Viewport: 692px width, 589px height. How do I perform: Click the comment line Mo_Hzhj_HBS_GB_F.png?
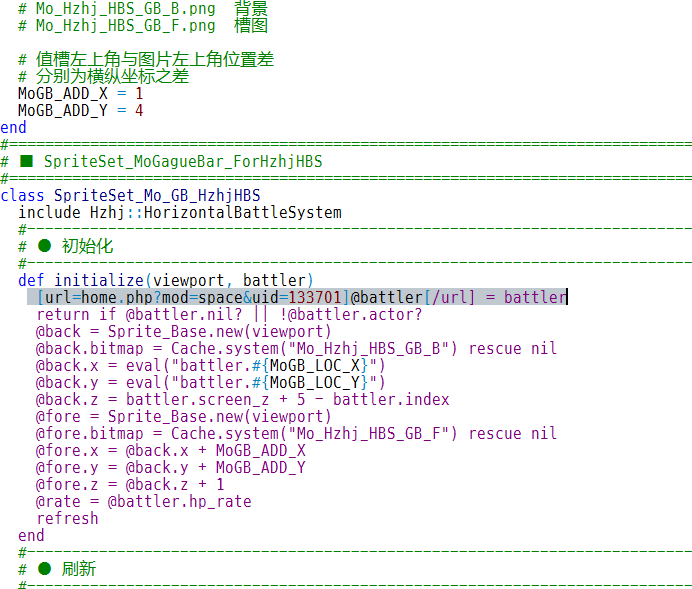[x=143, y=25]
